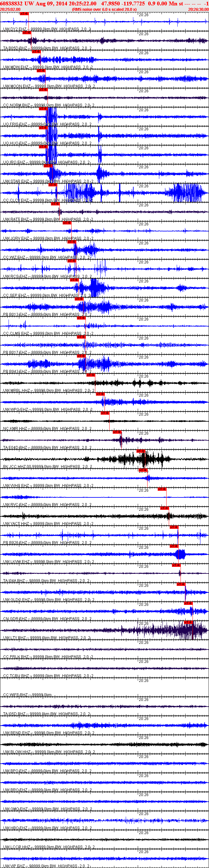Screen dimensions: 209x868
Task: Click the red pick marker on UW.STAR trace
Action: pyautogui.click(x=48, y=166)
